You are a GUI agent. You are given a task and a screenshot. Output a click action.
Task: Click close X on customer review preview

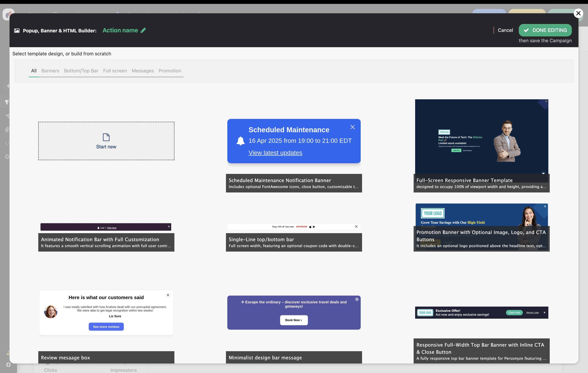click(168, 295)
